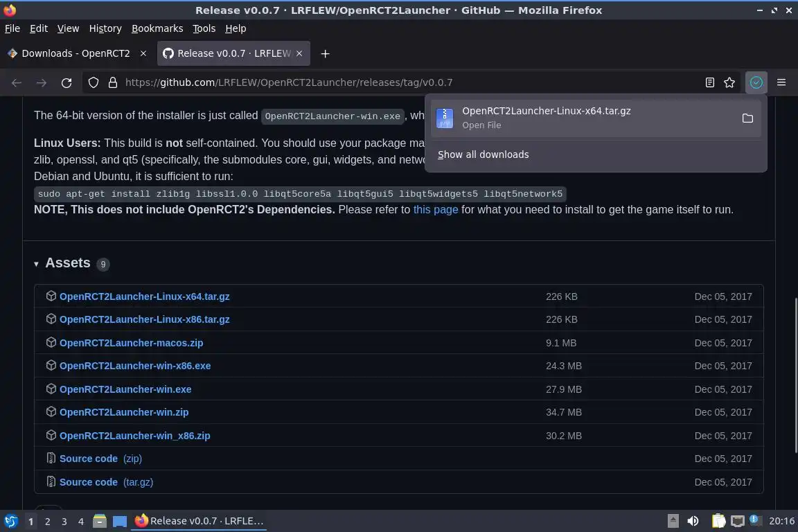798x532 pixels.
Task: Close the Release v0.0.7 tab
Action: pos(299,53)
